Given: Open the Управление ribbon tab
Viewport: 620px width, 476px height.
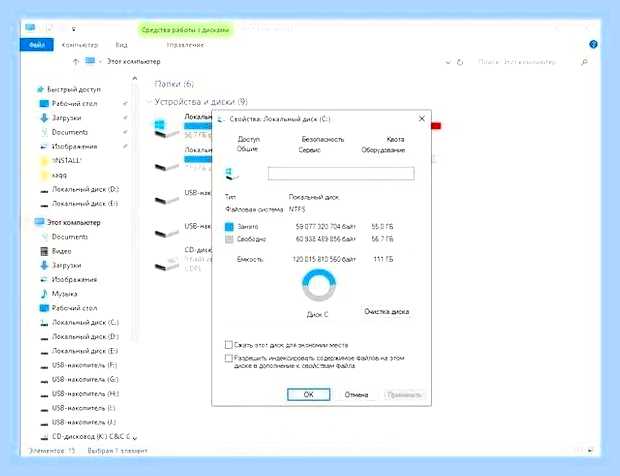Looking at the screenshot, I should [x=185, y=45].
